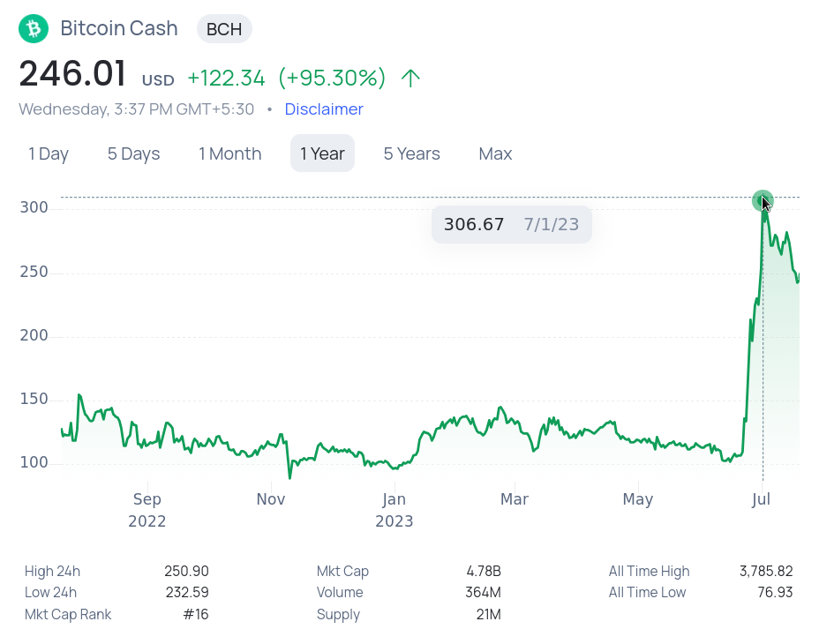
Task: Click the 150 y-axis label
Action: pos(34,399)
